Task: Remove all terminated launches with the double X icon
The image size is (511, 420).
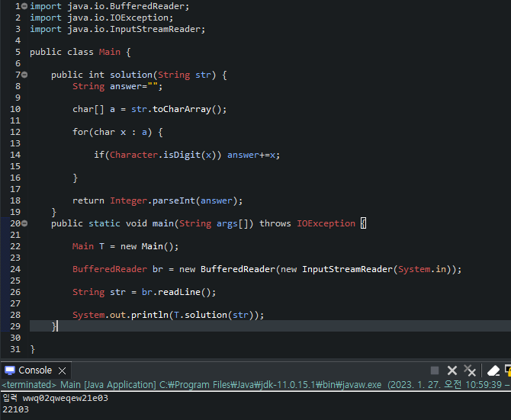Action: coord(470,370)
